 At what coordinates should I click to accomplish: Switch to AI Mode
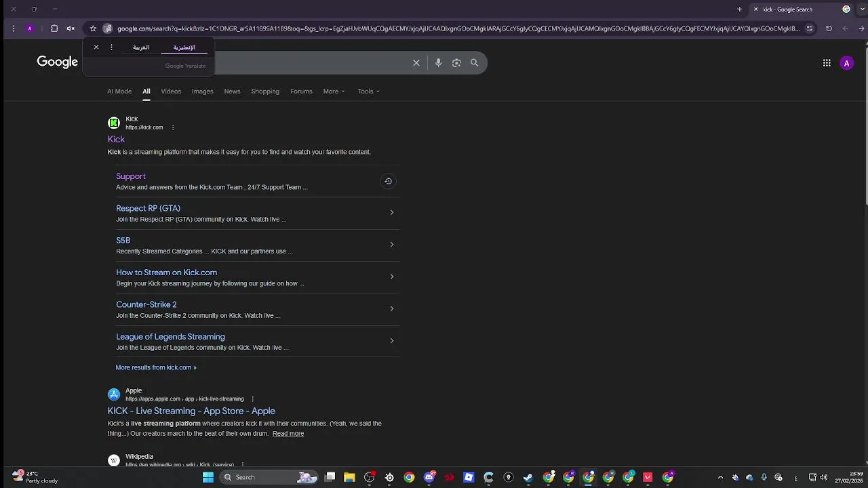[119, 91]
